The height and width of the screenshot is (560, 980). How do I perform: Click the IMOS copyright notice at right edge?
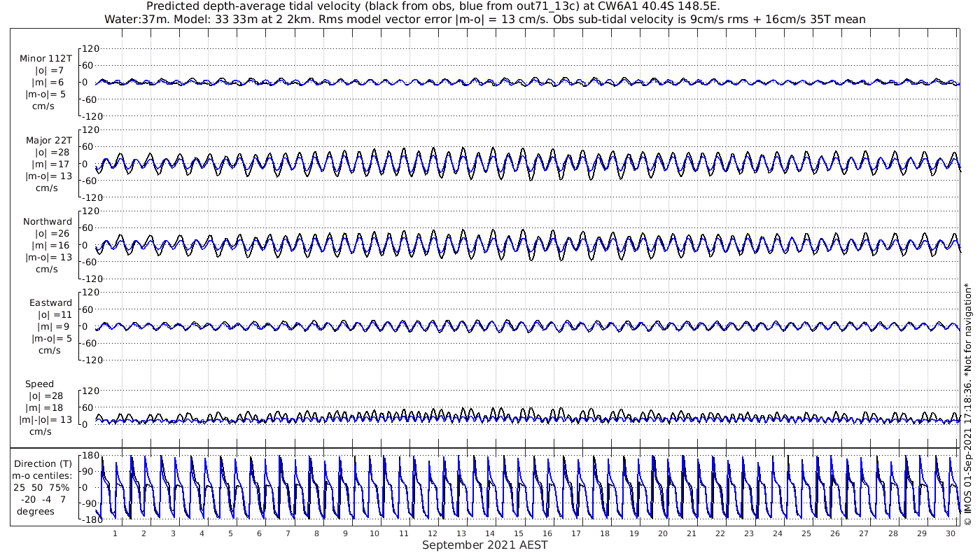click(968, 404)
